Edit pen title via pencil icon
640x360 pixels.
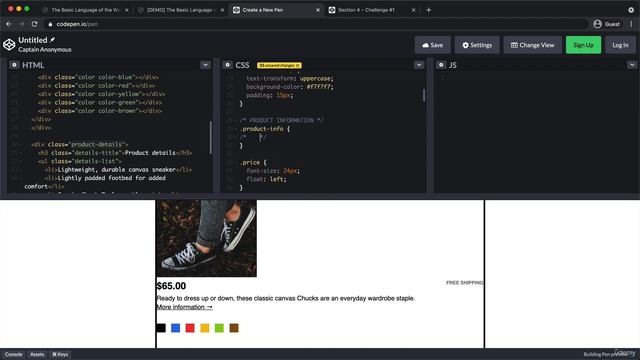52,40
